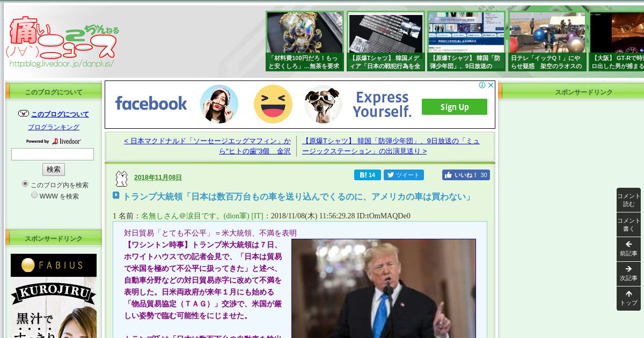Close the Facebook banner ad

(x=491, y=85)
